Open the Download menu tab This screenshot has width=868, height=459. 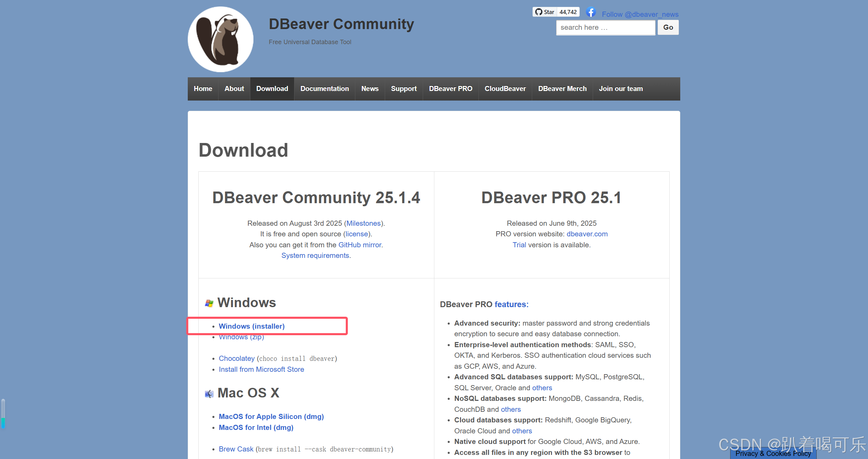[x=272, y=89]
